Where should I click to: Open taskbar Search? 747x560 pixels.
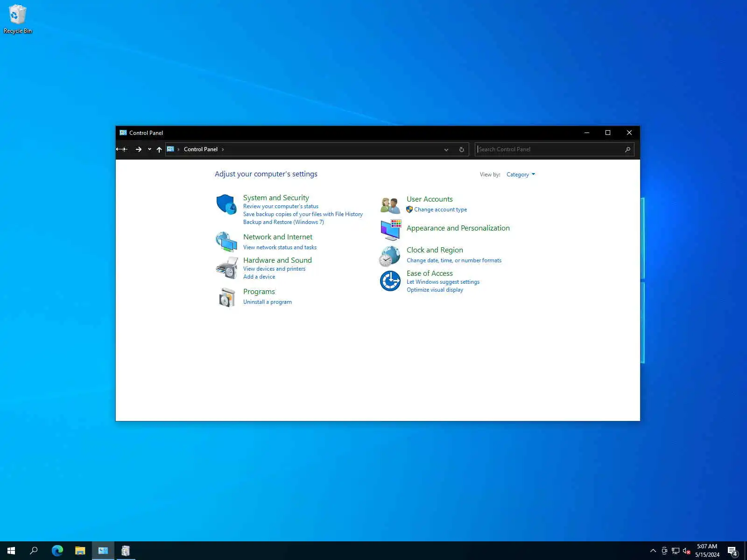pos(34,551)
